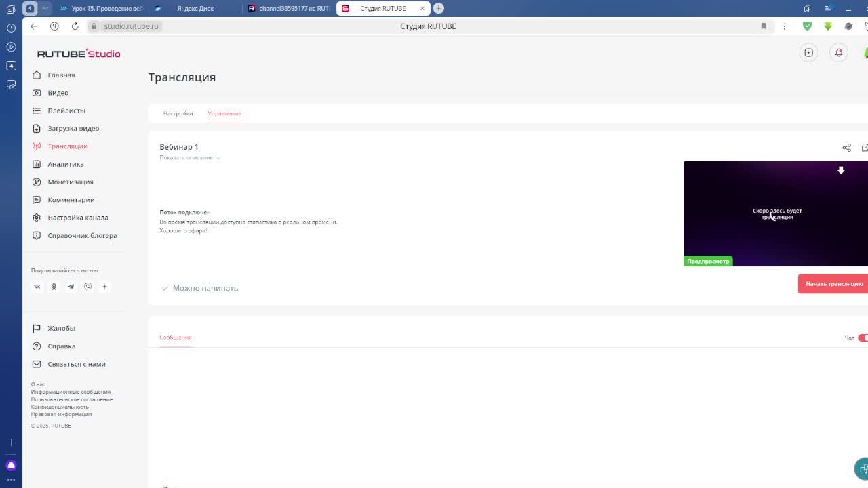This screenshot has width=868, height=488.
Task: Click the support chat bubble
Action: [x=862, y=468]
